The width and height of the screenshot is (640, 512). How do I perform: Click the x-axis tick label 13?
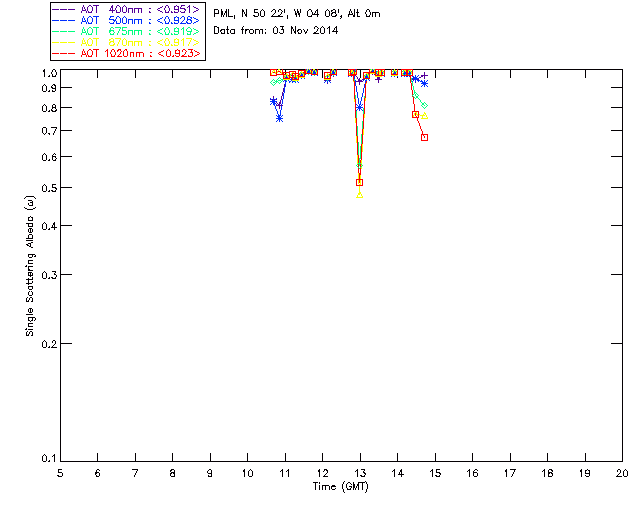[360, 474]
